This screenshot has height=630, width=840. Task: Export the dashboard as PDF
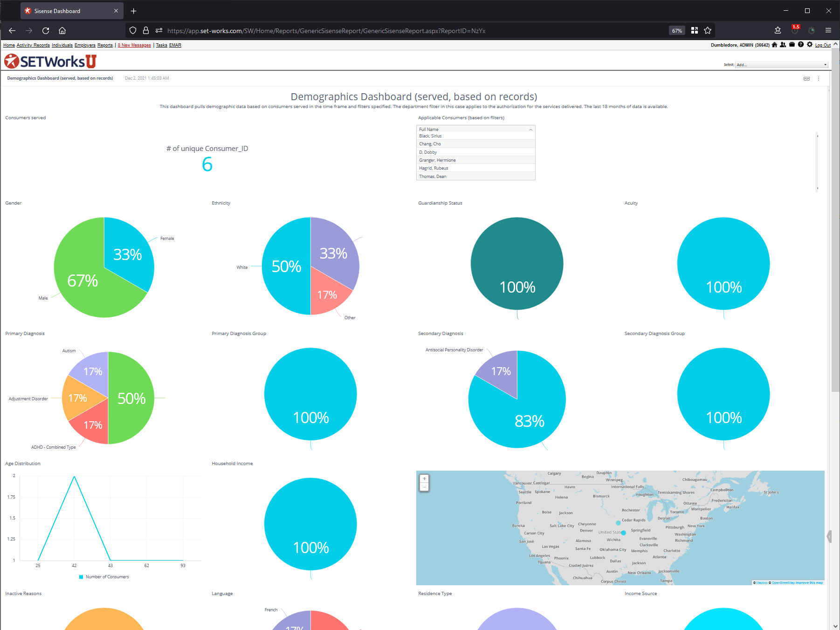point(806,79)
